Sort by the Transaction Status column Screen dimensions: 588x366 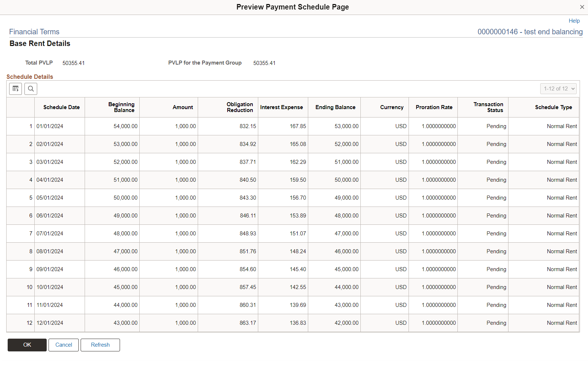coord(488,107)
